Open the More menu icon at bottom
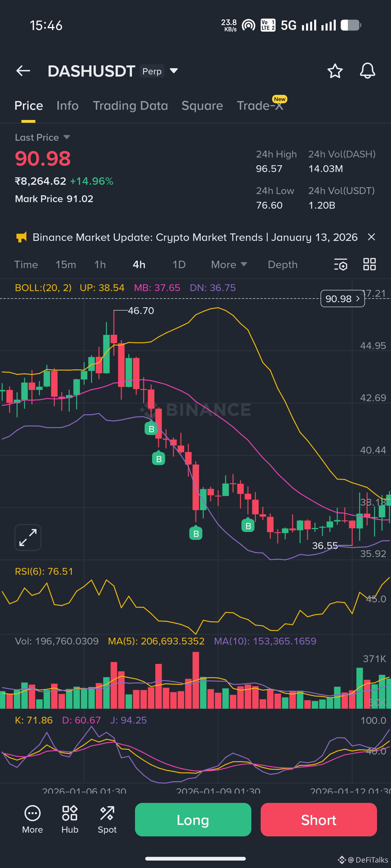The height and width of the screenshot is (868, 391). (32, 819)
